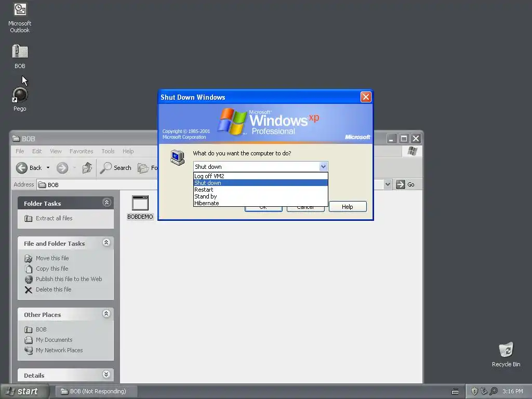Collapse the Folder Tasks panel
This screenshot has height=399, width=532.
click(x=107, y=203)
